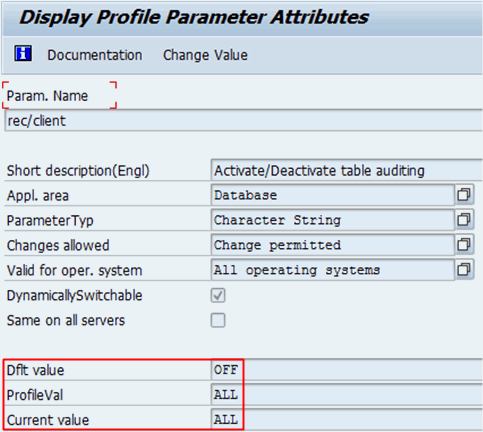
Task: Click the Current value label
Action: (x=48, y=420)
